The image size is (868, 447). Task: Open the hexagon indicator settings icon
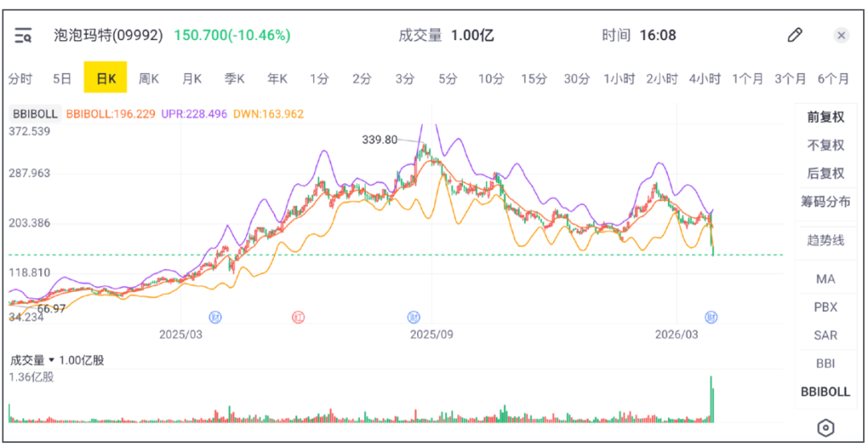click(x=825, y=427)
